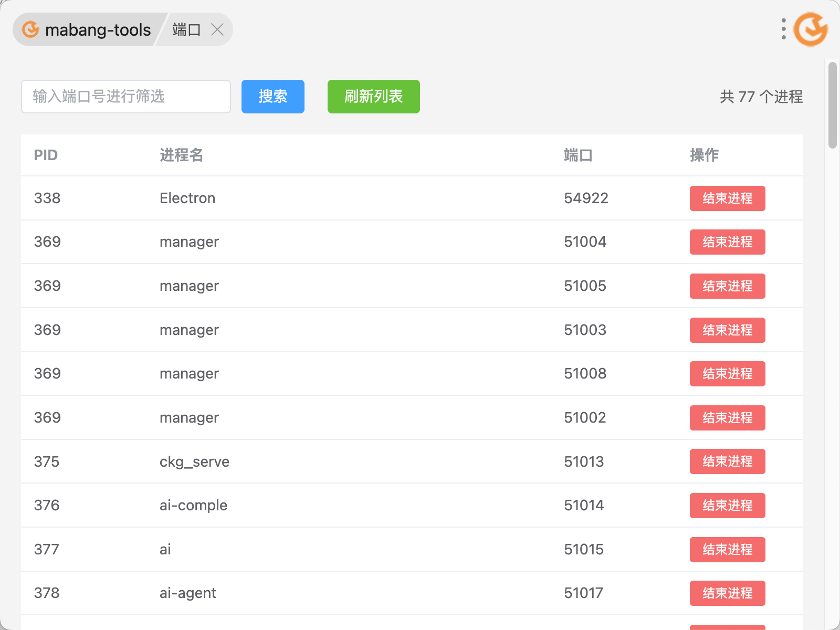Viewport: 840px width, 630px height.
Task: Click PID value 376
Action: tap(47, 505)
